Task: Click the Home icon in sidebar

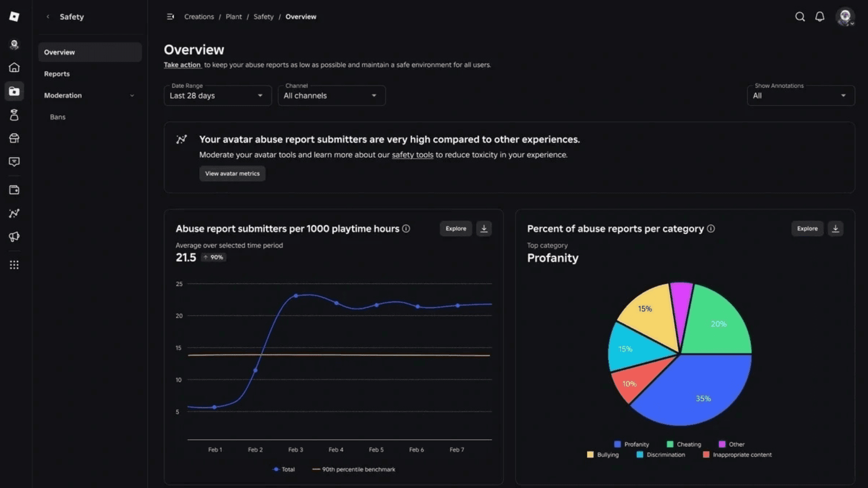Action: tap(14, 67)
